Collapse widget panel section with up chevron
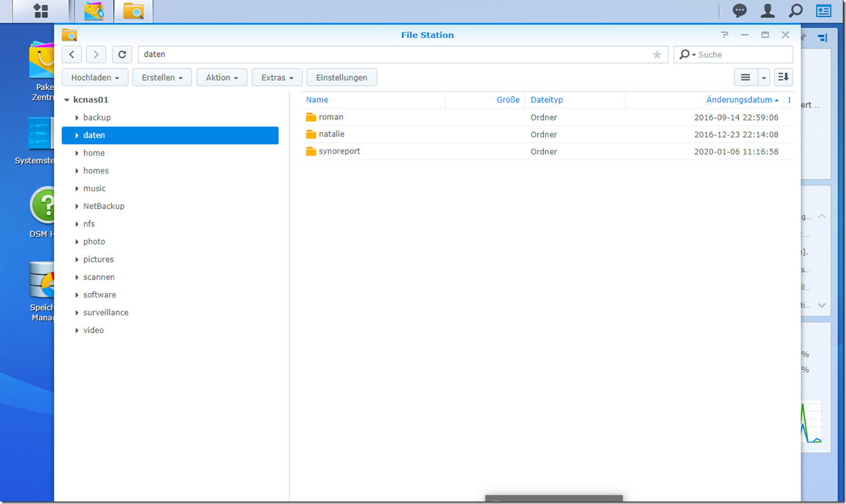Screen dimensions: 846x504 [x=822, y=217]
